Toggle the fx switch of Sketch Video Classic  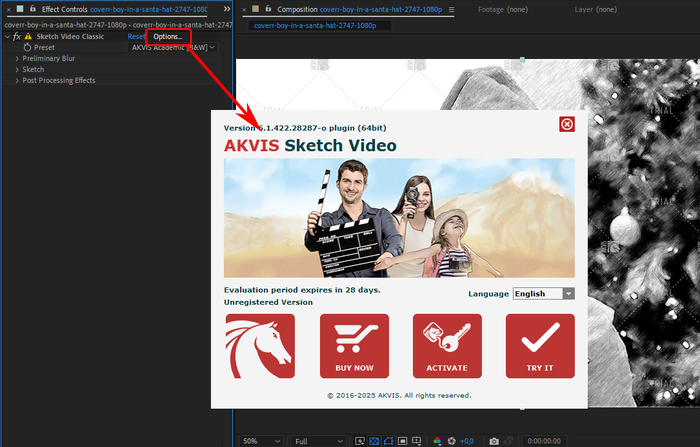tap(17, 37)
